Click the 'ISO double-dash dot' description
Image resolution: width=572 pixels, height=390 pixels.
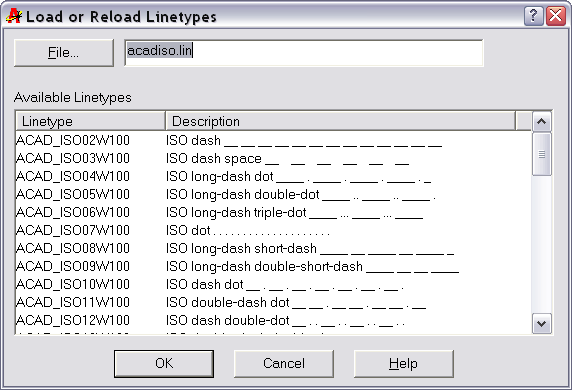(x=296, y=302)
